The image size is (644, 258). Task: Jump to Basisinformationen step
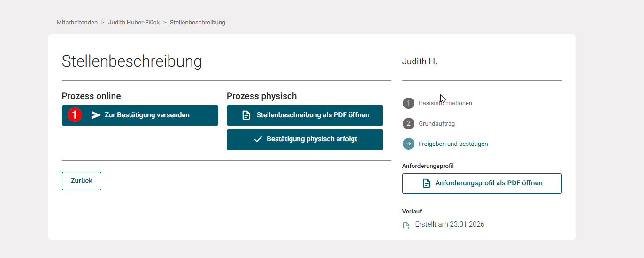[445, 103]
